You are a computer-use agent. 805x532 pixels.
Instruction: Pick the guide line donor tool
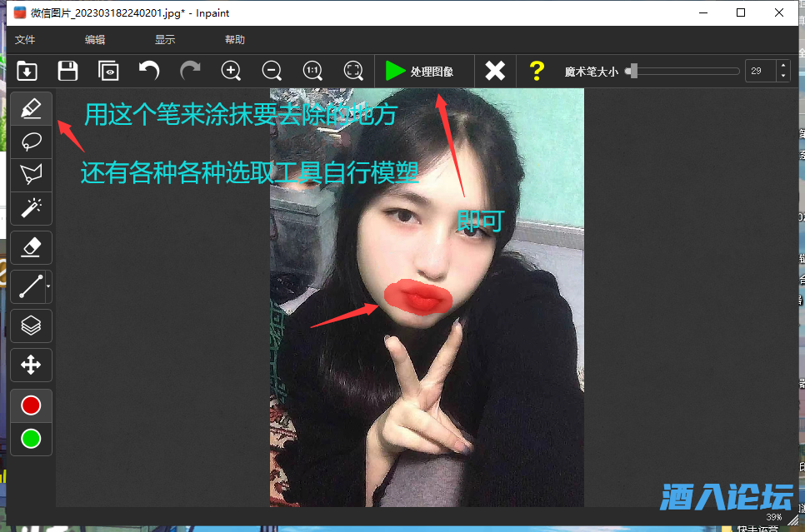[x=28, y=286]
